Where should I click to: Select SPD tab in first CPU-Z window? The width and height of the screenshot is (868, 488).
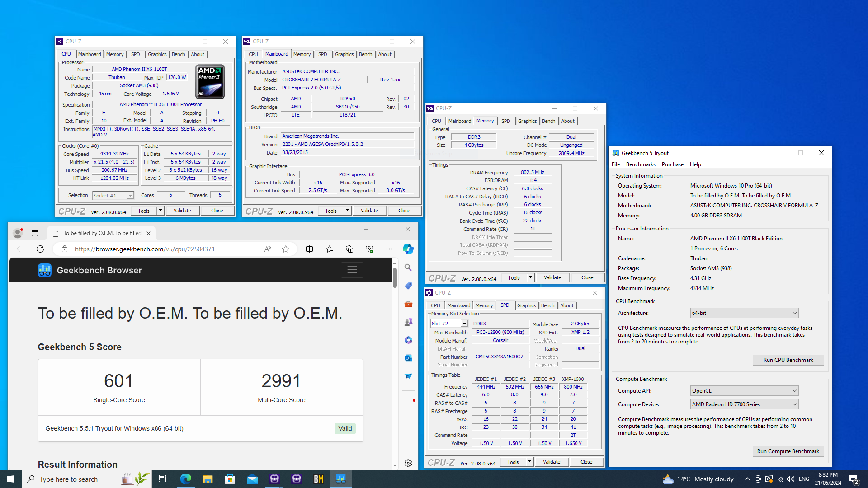pos(135,54)
